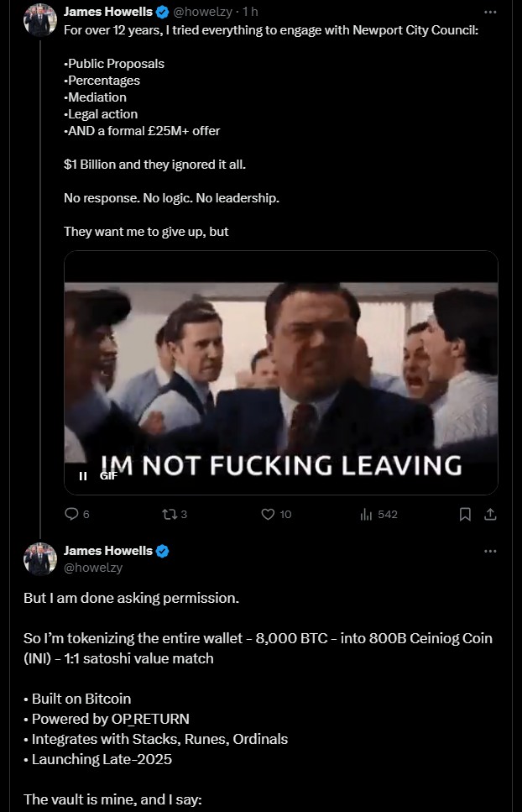Bookmark the tweet with bookmark icon
Image resolution: width=522 pixels, height=812 pixels.
click(465, 514)
